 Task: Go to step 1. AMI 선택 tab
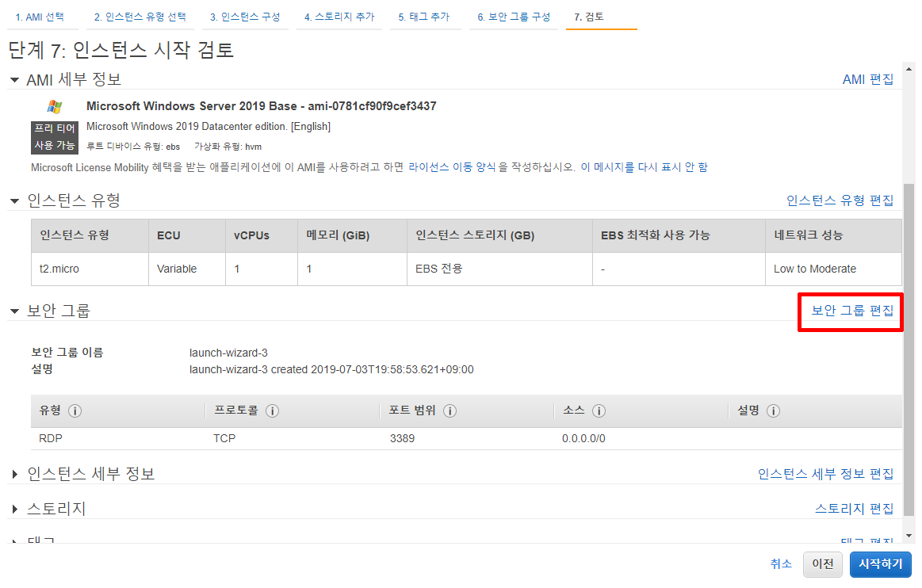[x=40, y=17]
